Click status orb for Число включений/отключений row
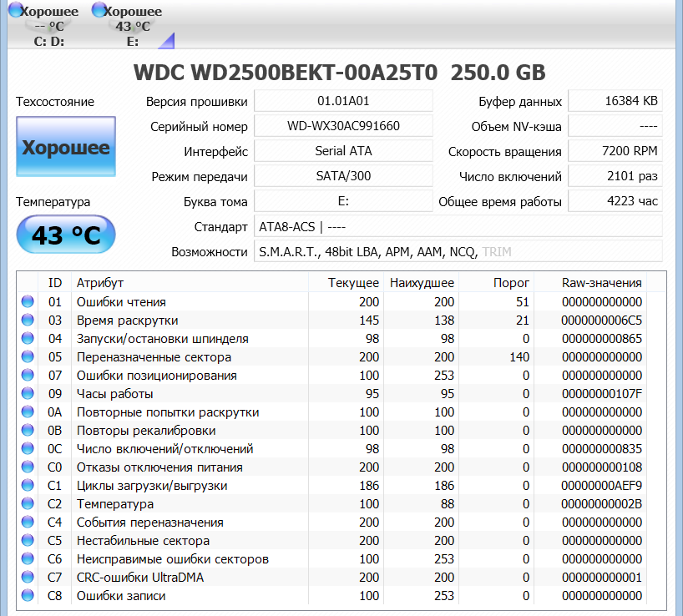 [x=28, y=448]
